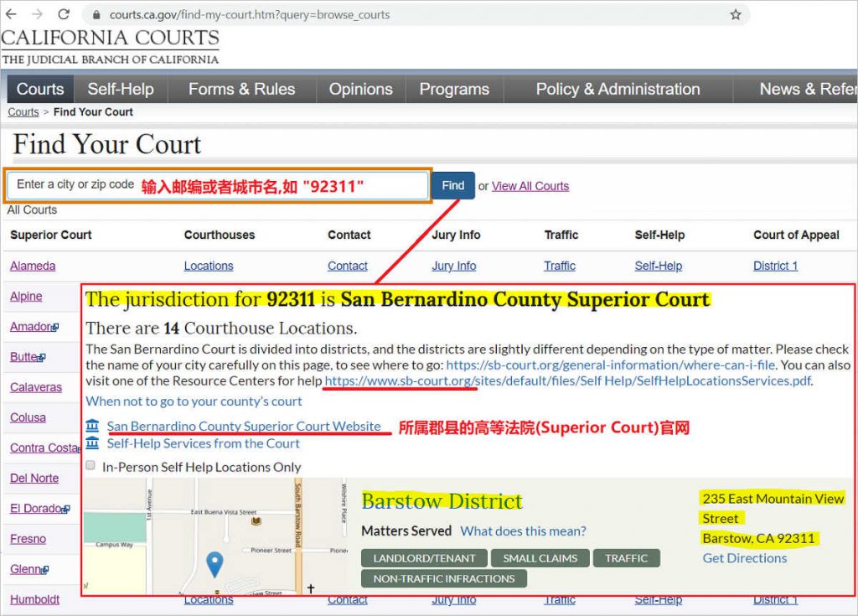The height and width of the screenshot is (616, 858).
Task: Open the Fresno court link
Action: pyautogui.click(x=28, y=539)
